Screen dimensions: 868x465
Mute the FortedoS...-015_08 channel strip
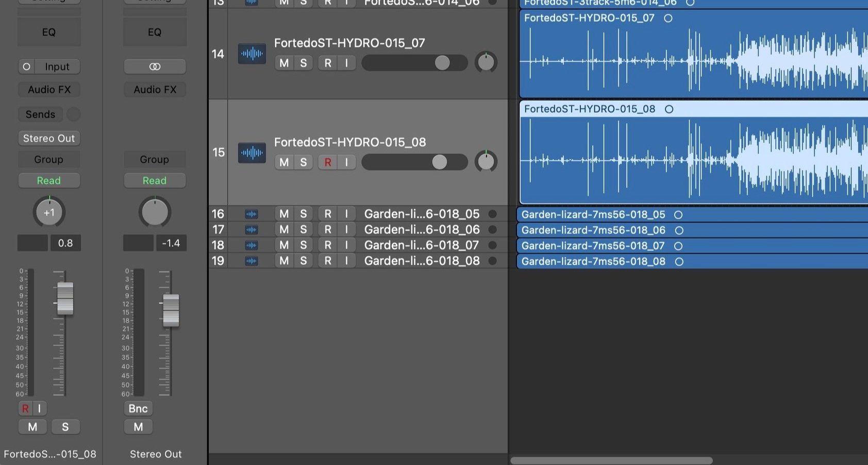tap(32, 427)
